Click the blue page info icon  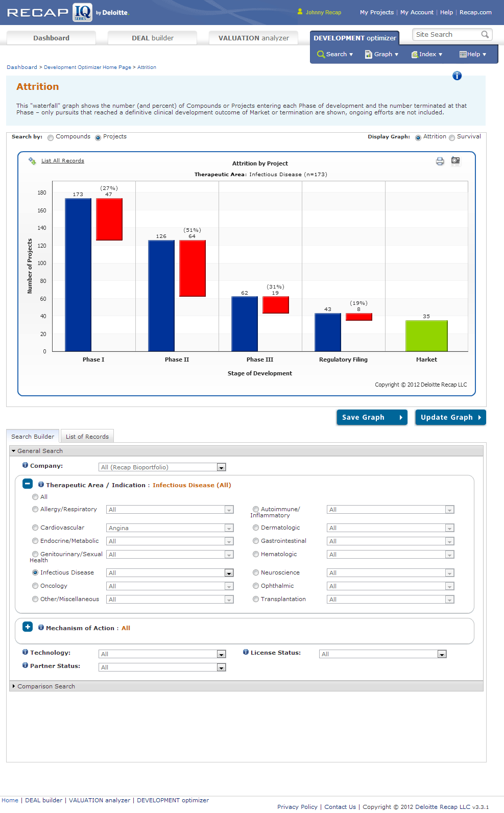click(x=457, y=76)
